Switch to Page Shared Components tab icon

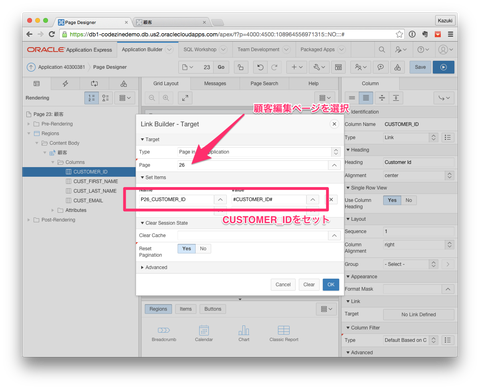click(x=123, y=84)
